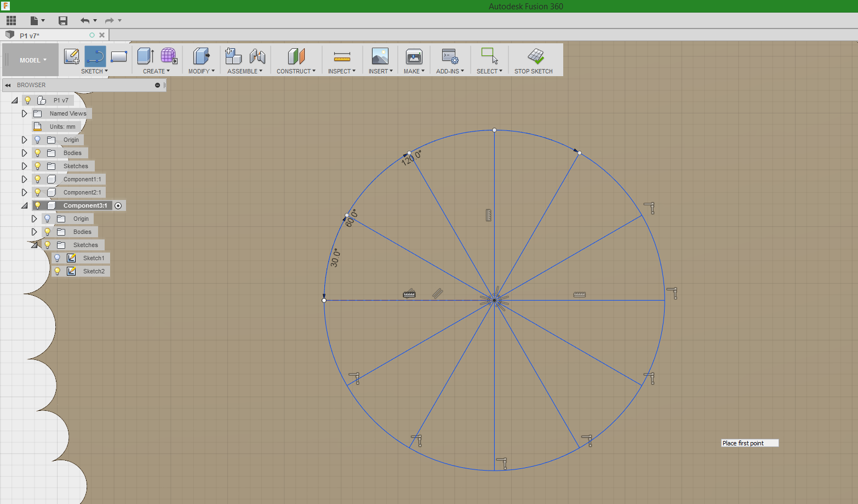Toggle visibility of top-level Bodies folder
Image resolution: width=858 pixels, height=504 pixels.
[x=38, y=153]
